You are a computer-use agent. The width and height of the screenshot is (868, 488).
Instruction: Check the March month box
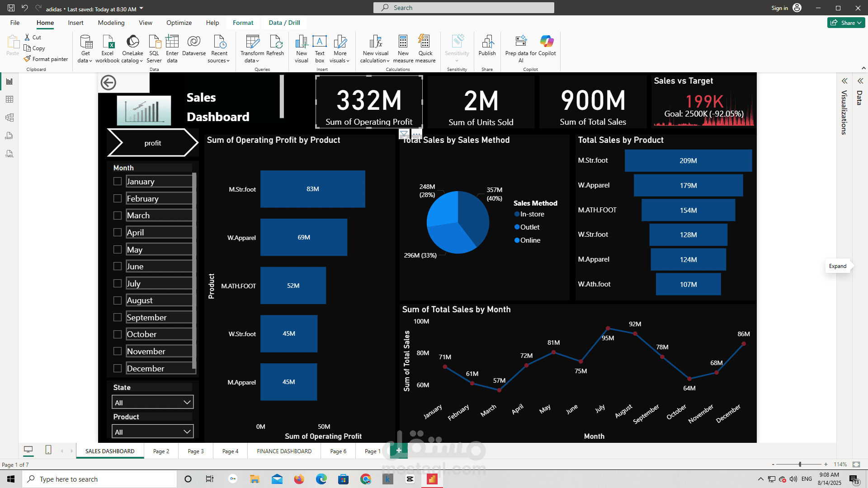[x=118, y=216]
